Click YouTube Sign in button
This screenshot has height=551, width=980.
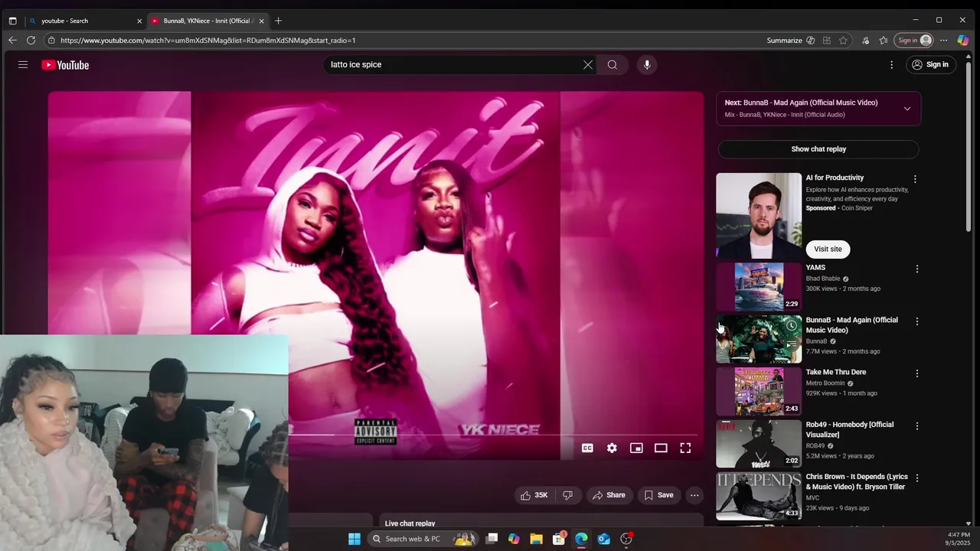930,65
